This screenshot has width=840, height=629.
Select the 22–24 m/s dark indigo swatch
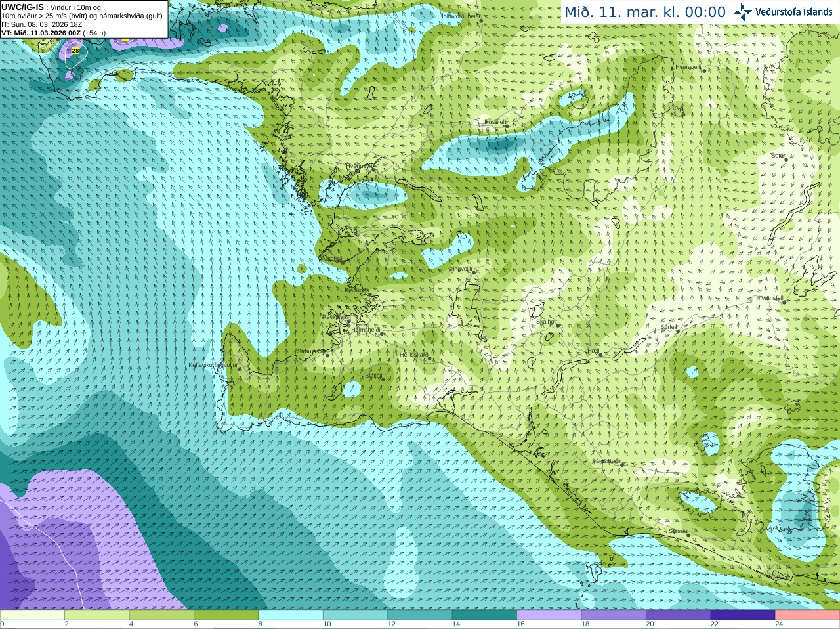point(744,615)
